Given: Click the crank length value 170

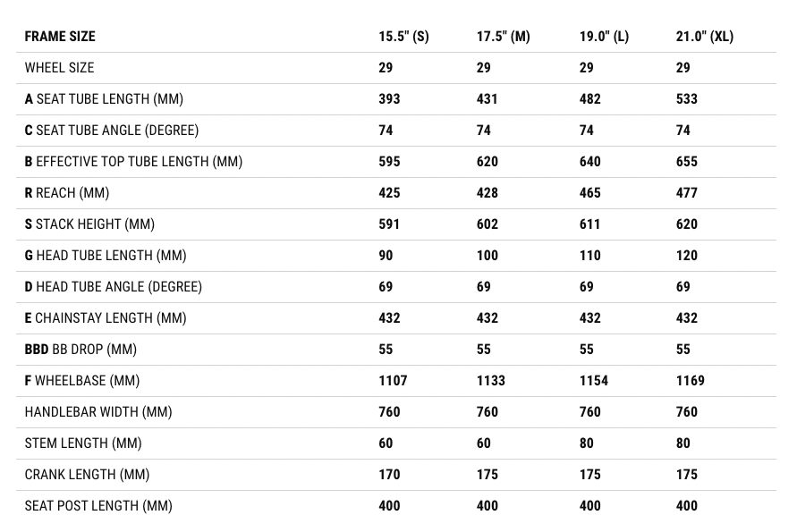Looking at the screenshot, I should (x=389, y=475).
